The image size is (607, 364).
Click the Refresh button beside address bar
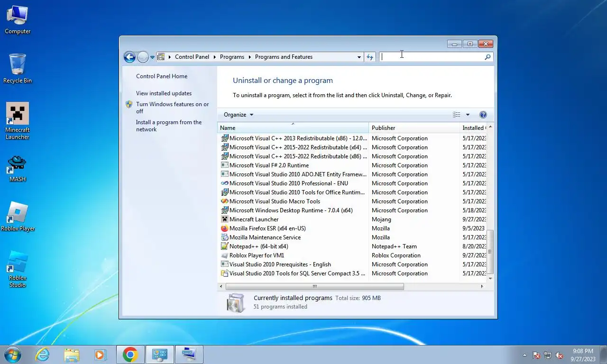[370, 57]
